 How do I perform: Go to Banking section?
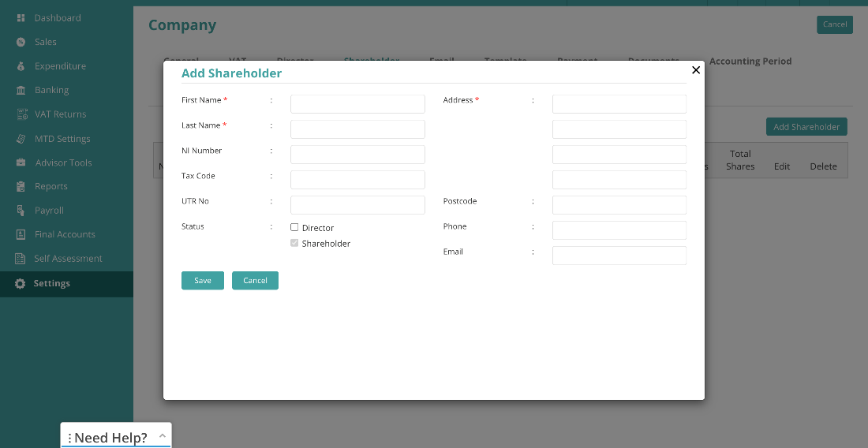51,90
